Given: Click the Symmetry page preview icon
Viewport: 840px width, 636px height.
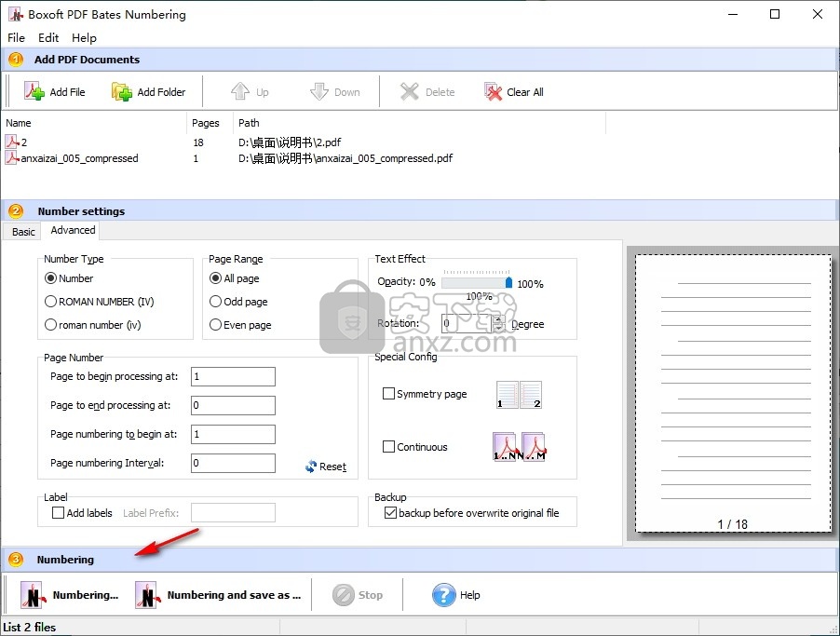Looking at the screenshot, I should (519, 395).
